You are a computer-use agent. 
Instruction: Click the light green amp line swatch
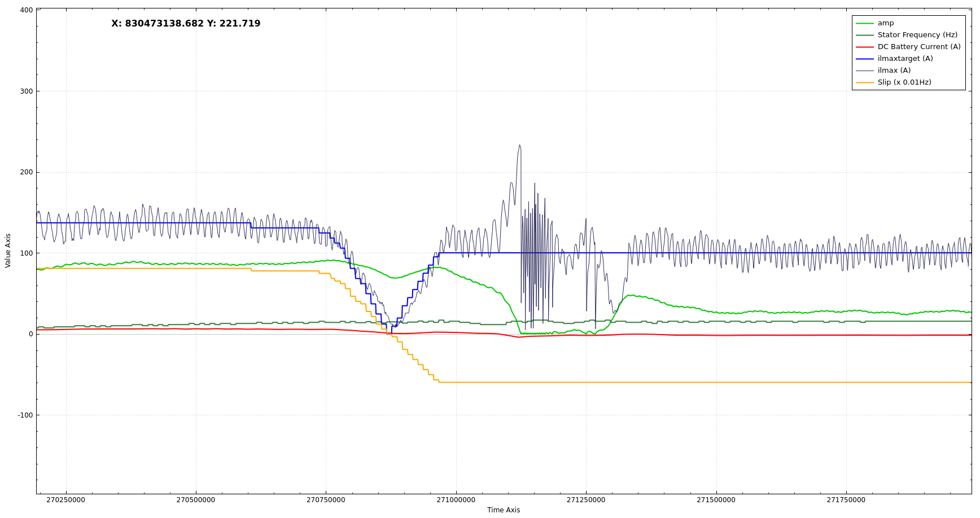point(864,23)
